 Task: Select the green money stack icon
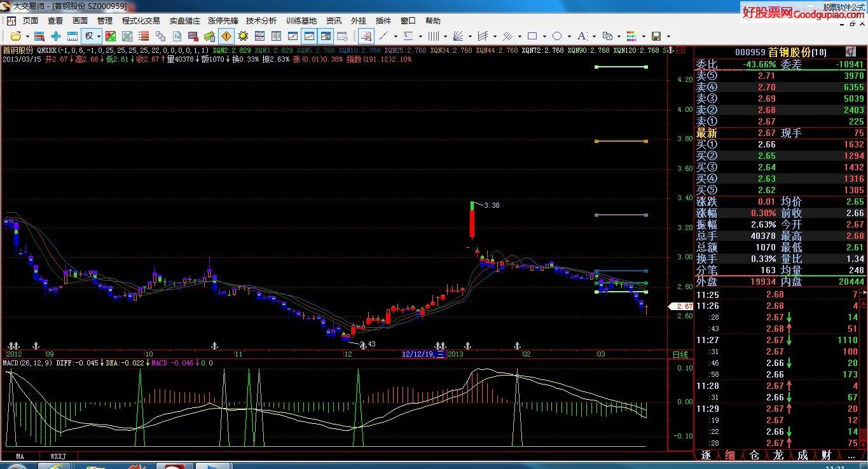coord(209,36)
